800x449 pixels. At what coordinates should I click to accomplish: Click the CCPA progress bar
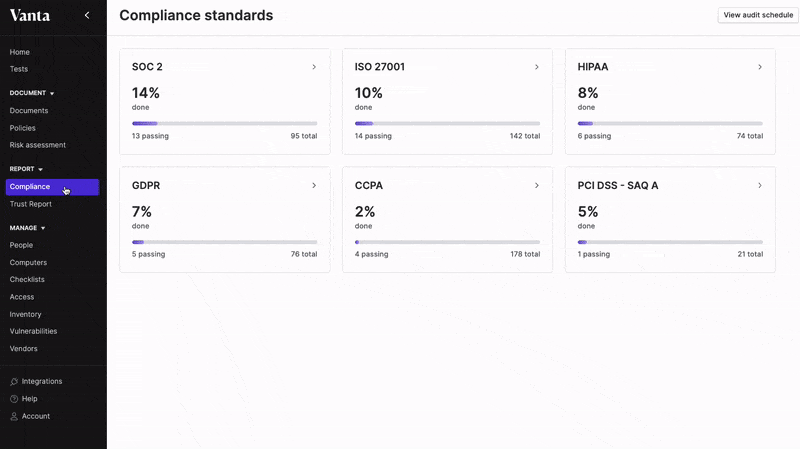(447, 242)
